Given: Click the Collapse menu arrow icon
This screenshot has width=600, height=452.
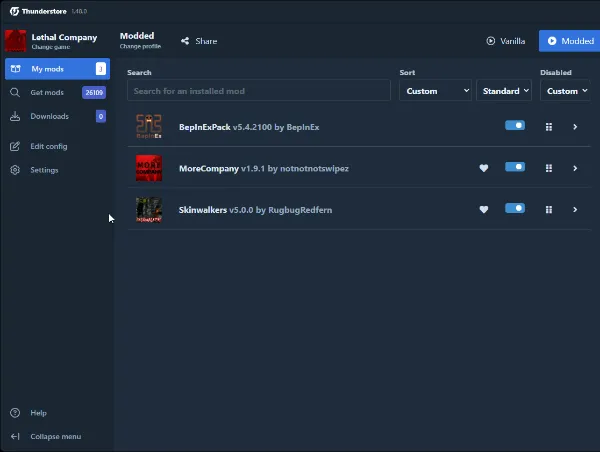Looking at the screenshot, I should (15, 437).
